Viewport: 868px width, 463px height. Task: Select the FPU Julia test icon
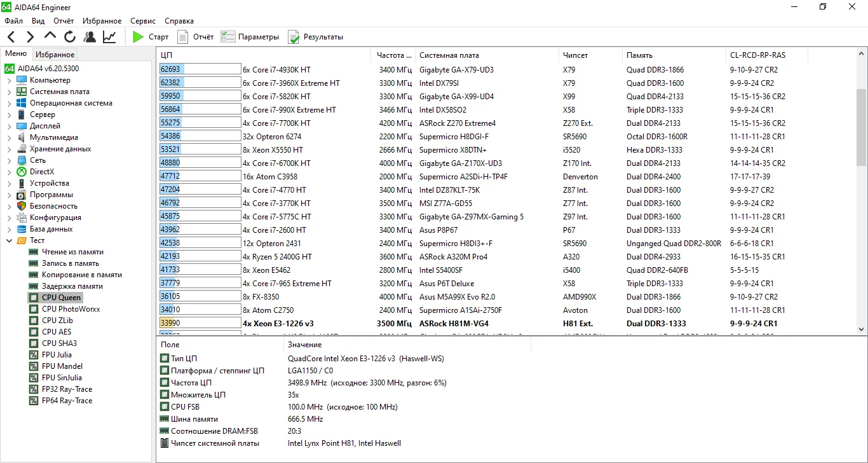pyautogui.click(x=34, y=355)
